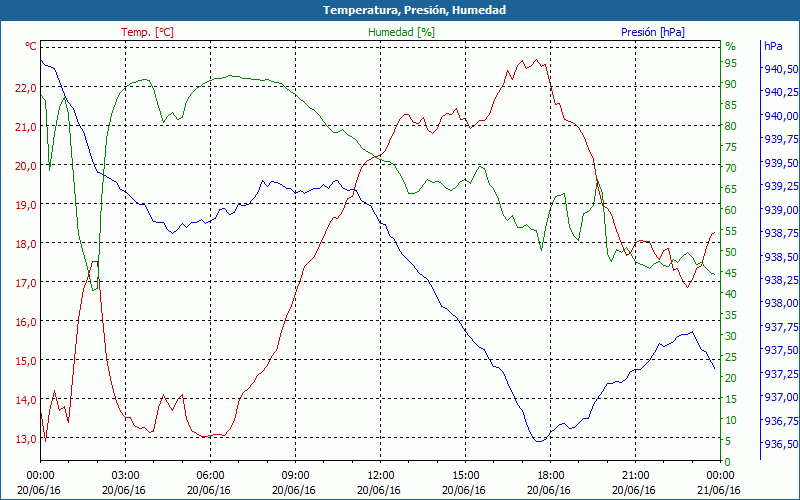
Task: Click the 18,0 temperature axis value
Action: 26,244
